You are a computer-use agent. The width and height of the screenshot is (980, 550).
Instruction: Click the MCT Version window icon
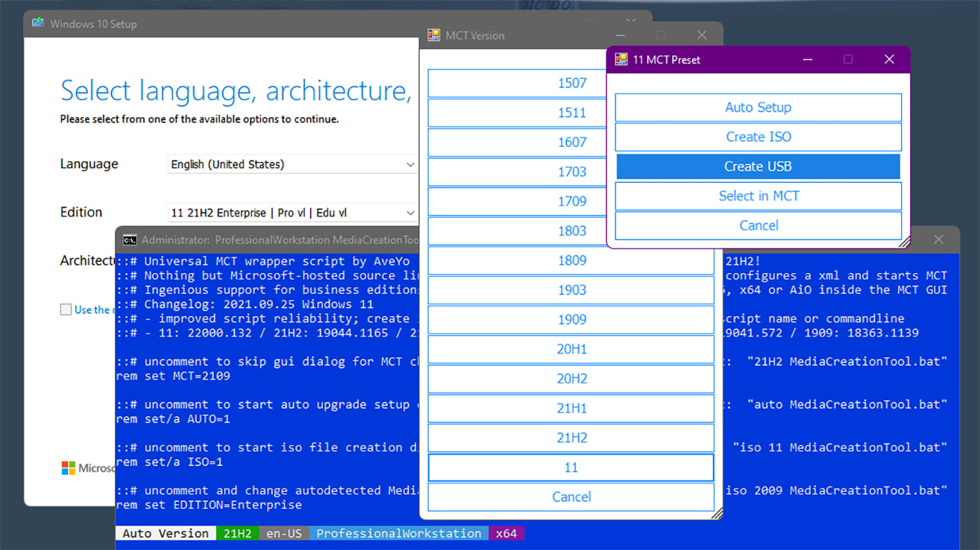[434, 35]
